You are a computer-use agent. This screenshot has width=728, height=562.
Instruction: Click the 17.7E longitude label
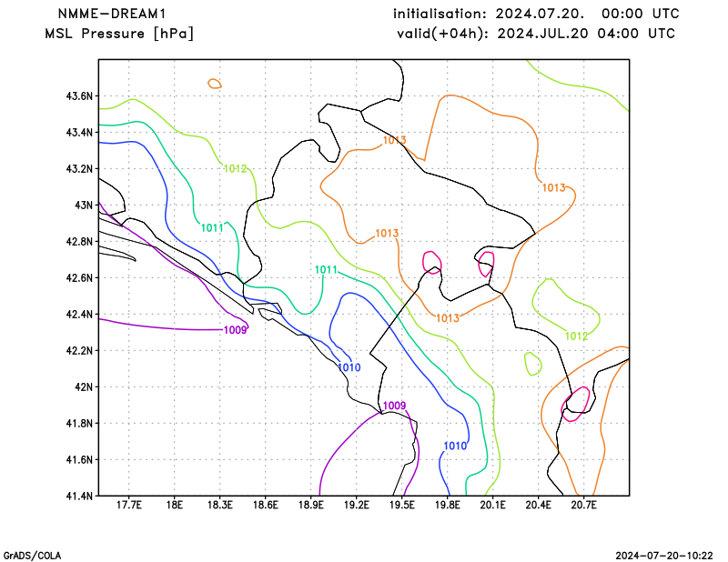tap(128, 505)
